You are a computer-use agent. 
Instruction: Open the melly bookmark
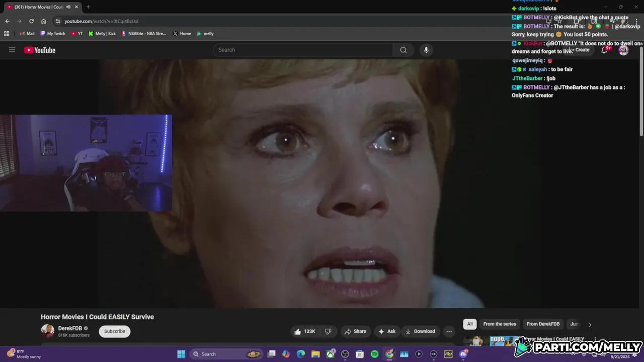point(205,34)
